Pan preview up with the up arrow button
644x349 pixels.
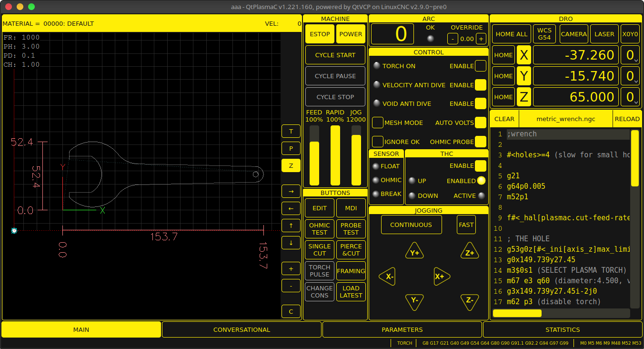click(x=291, y=226)
